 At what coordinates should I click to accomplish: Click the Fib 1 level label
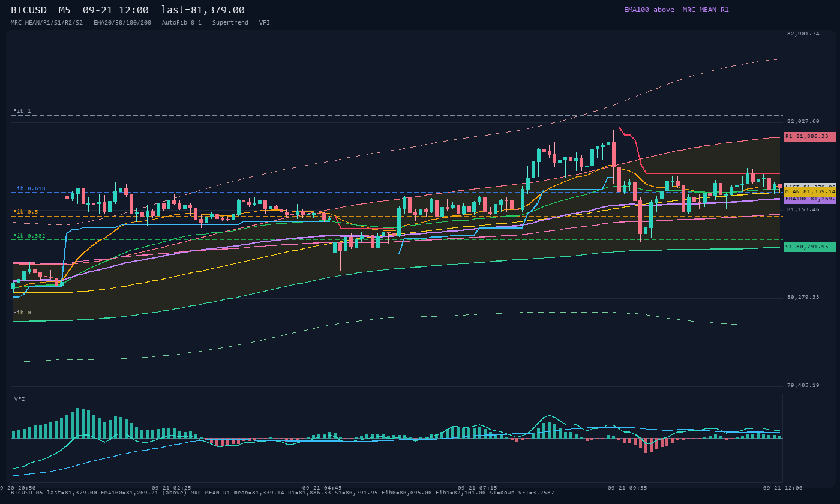pos(22,111)
